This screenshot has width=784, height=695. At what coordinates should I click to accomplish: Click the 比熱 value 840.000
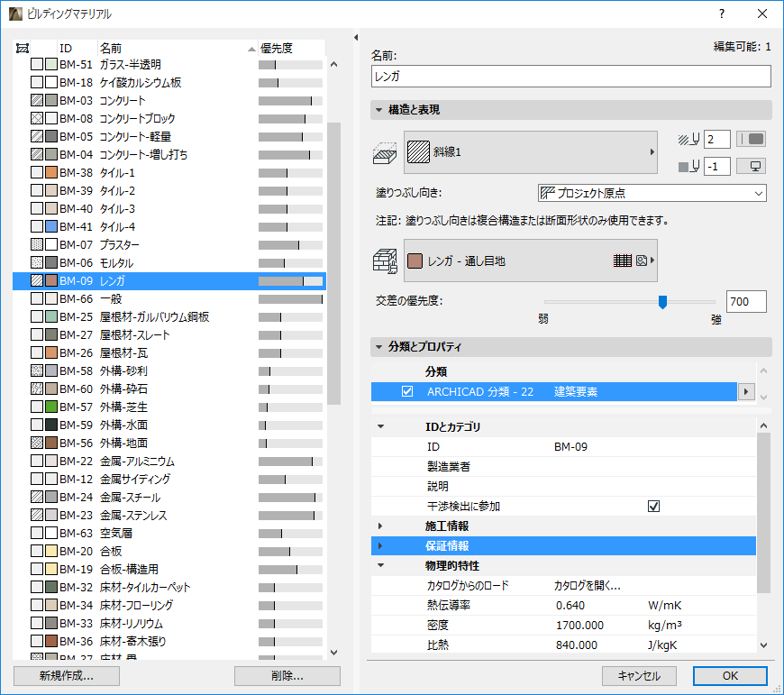577,645
